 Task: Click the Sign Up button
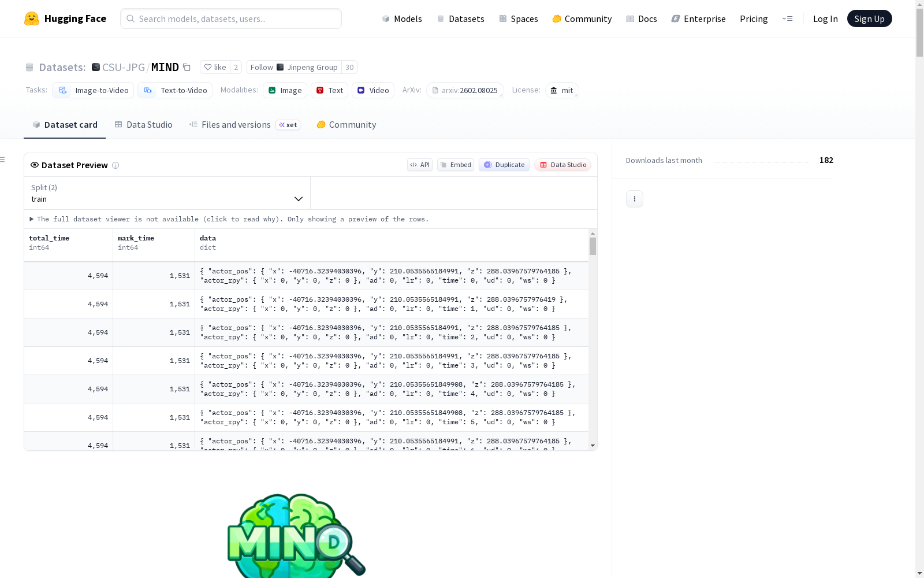[x=869, y=18]
